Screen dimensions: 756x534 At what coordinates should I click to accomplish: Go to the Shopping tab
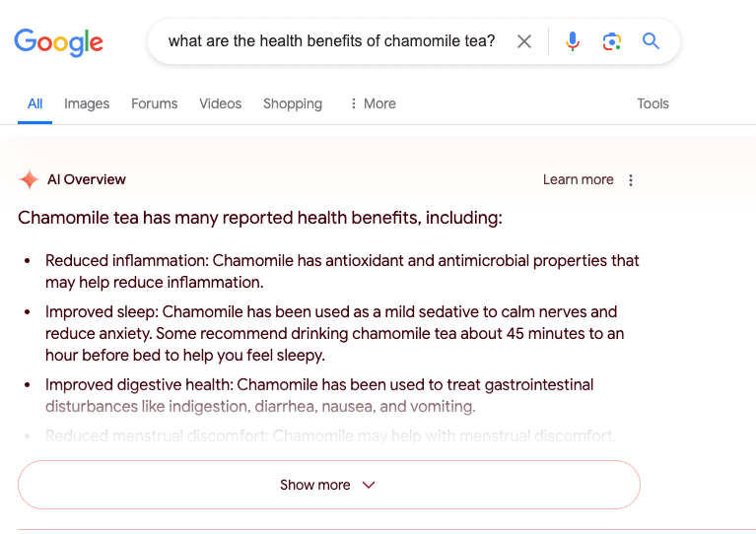pyautogui.click(x=293, y=103)
